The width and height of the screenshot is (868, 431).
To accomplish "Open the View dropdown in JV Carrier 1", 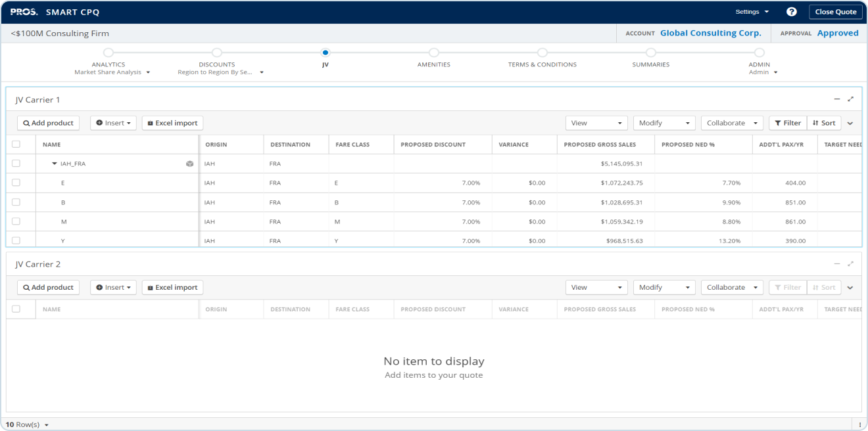I will click(x=596, y=123).
